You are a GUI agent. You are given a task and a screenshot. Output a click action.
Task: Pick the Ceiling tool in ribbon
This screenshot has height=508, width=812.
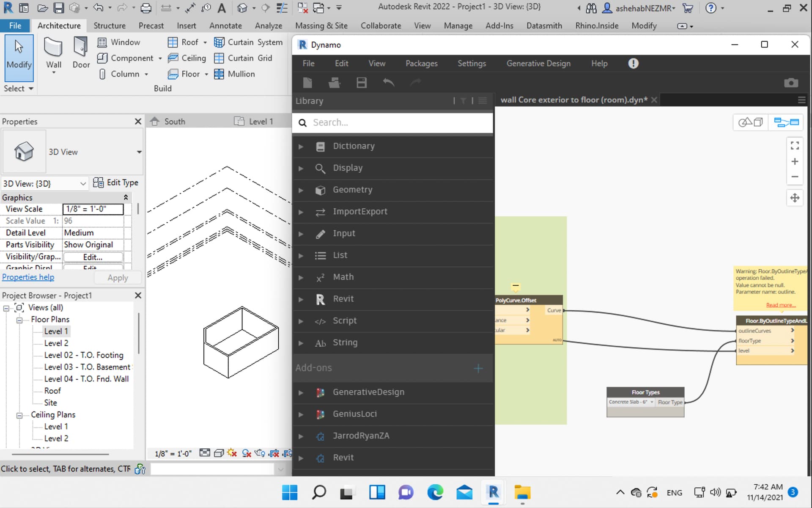187,58
